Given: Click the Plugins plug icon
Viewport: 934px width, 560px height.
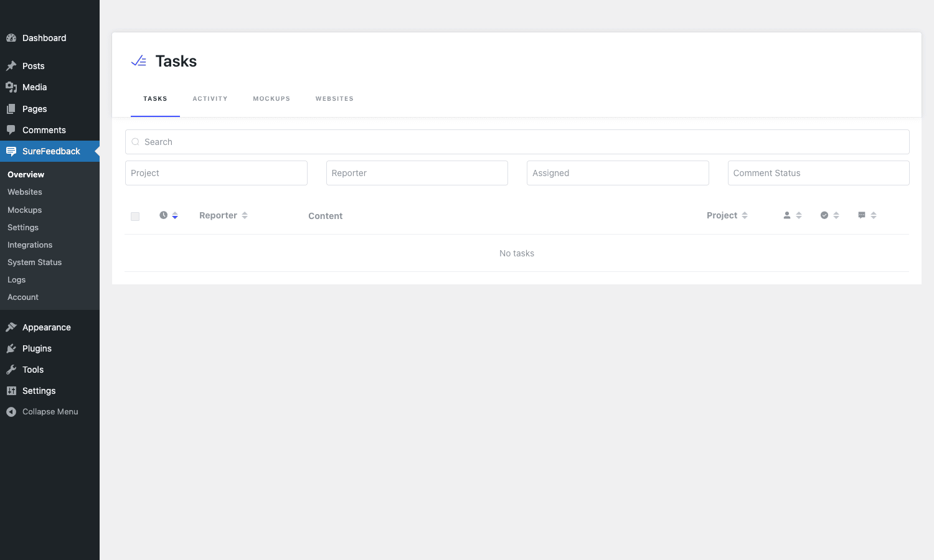Looking at the screenshot, I should [11, 348].
